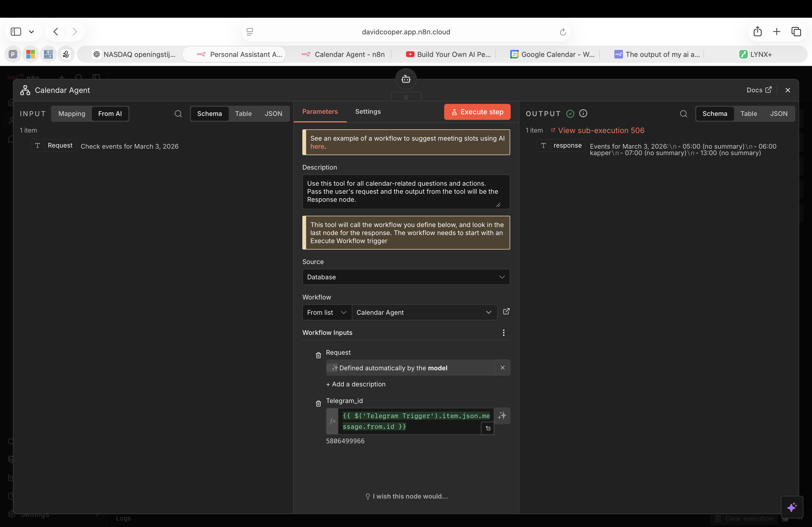Switch the input view to Mapping
The height and width of the screenshot is (527, 812).
pos(72,114)
